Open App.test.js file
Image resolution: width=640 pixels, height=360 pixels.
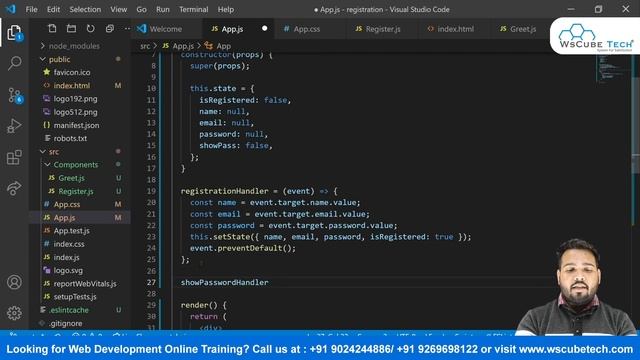[x=71, y=231]
